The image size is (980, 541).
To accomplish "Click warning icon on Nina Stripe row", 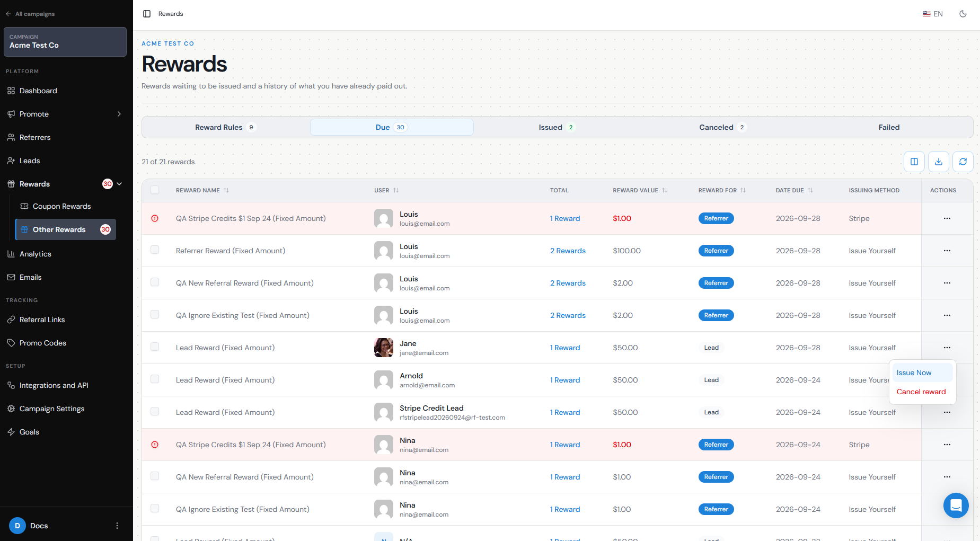I will pyautogui.click(x=155, y=445).
